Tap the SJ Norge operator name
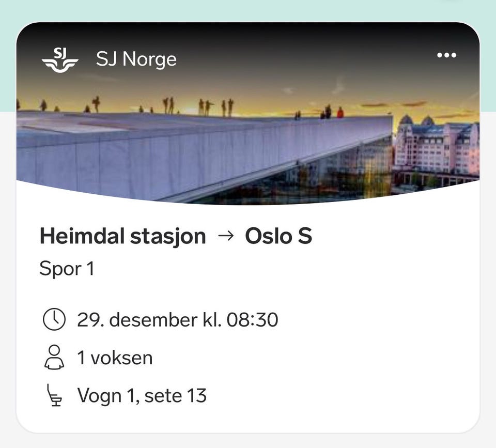Image resolution: width=496 pixels, height=448 pixels. coord(136,59)
